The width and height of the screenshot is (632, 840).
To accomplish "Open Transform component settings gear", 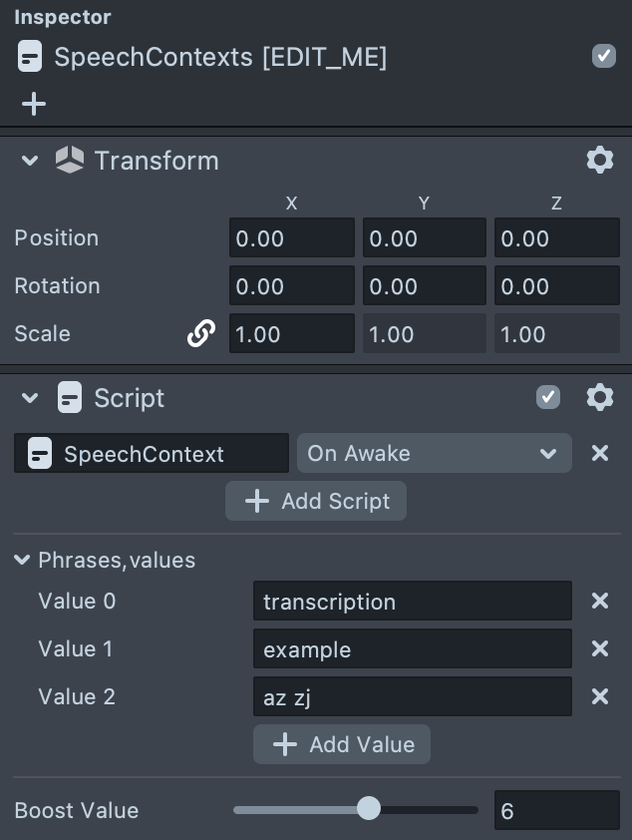I will [599, 160].
